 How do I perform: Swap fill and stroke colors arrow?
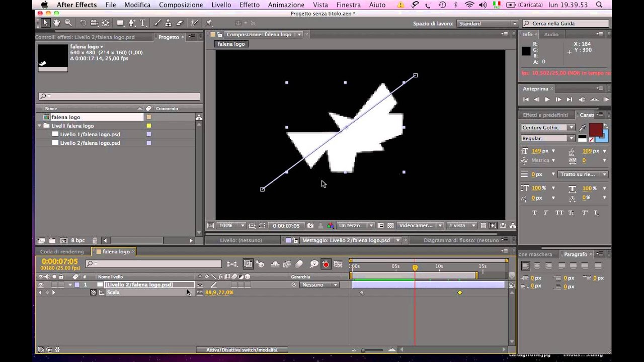click(x=606, y=126)
